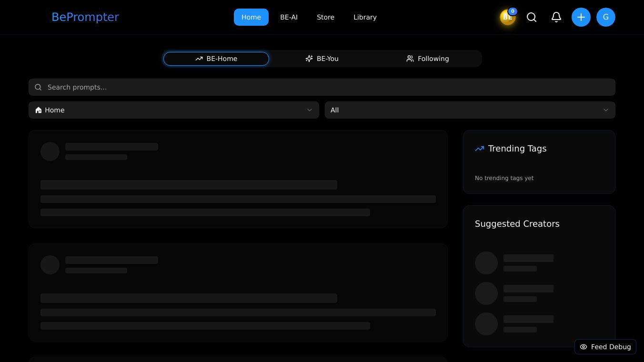Open notifications bell icon

pos(556,17)
